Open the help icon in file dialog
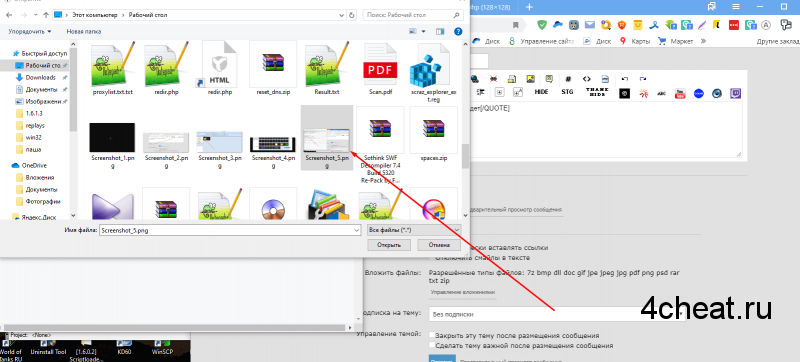 coord(458,32)
